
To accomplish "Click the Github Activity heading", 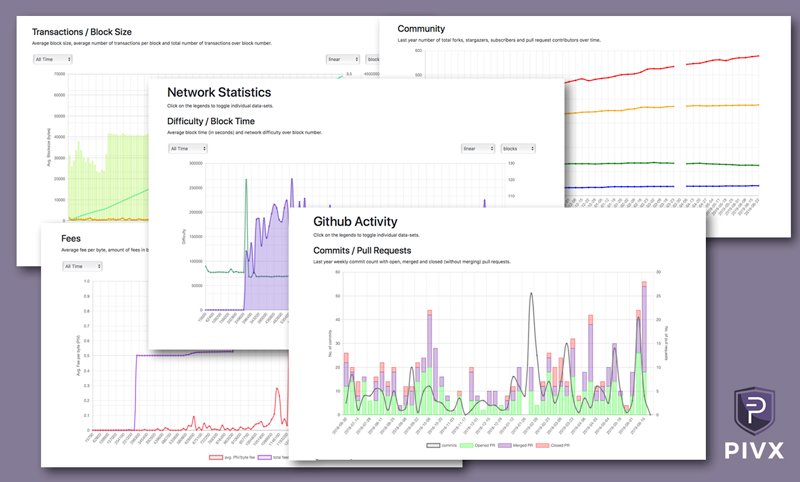I will click(355, 221).
